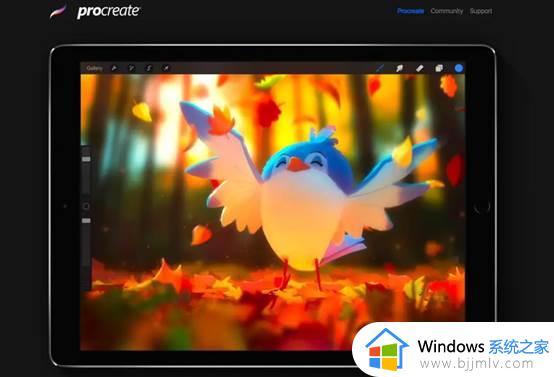This screenshot has width=554, height=377.
Task: Select the Eraser tool
Action: pyautogui.click(x=419, y=68)
